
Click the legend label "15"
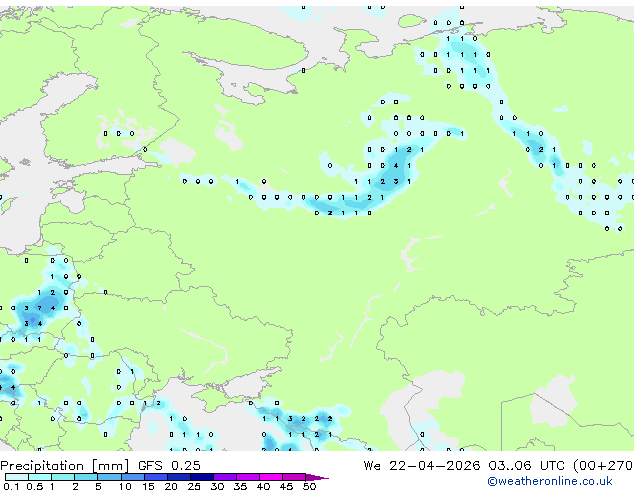coord(148,486)
